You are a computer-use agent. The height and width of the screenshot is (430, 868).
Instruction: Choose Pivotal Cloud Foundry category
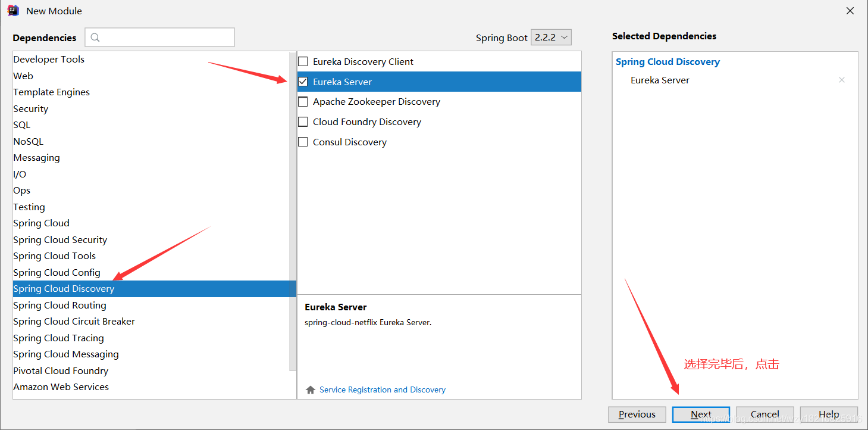pos(151,370)
